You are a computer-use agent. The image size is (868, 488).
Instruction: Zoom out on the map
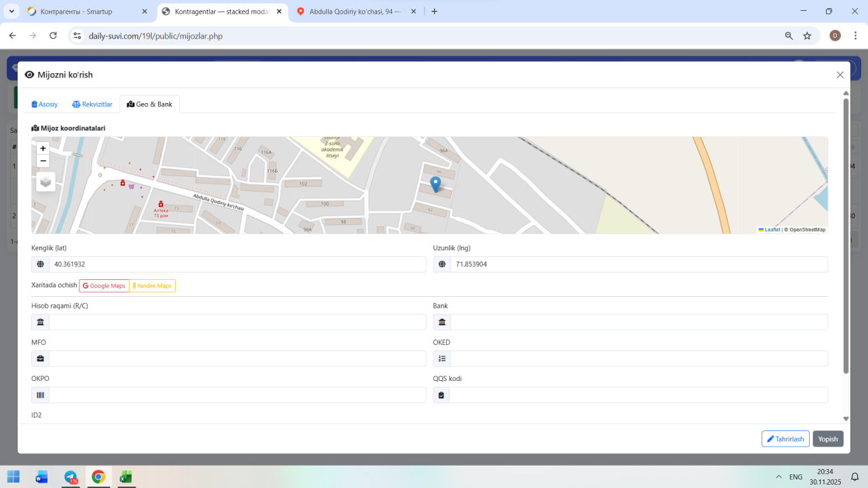[x=43, y=161]
